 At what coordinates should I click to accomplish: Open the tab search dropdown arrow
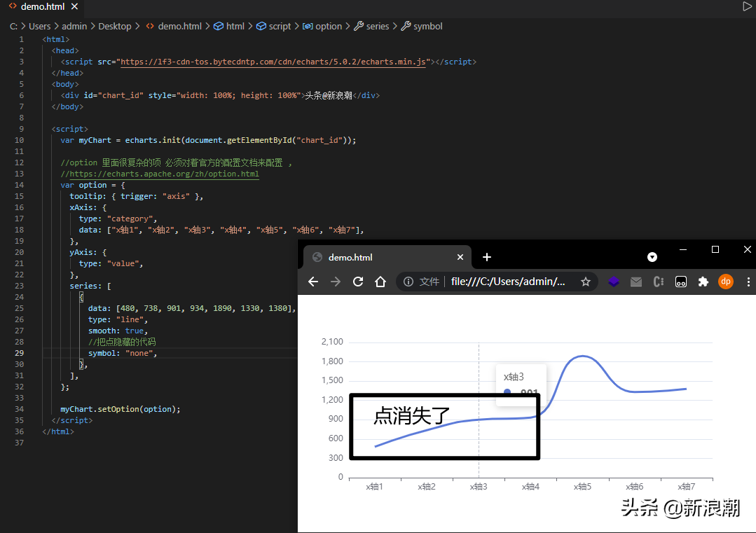(x=652, y=257)
